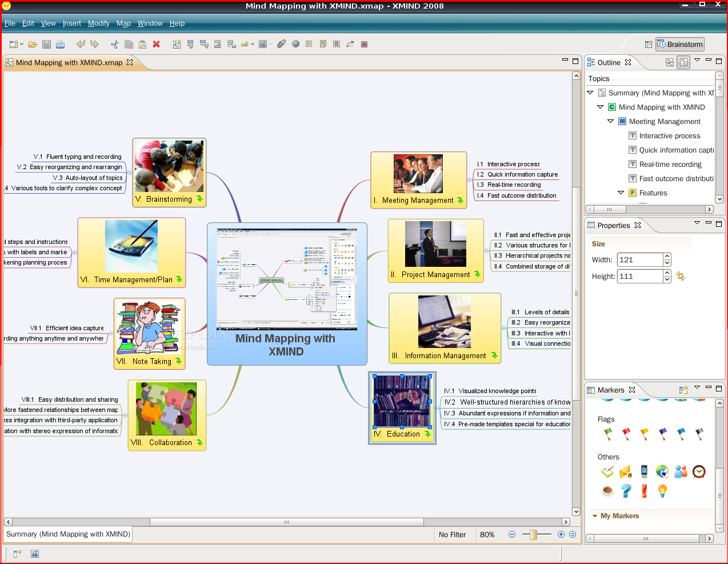Toggle the outline current-sheet view button
Image resolution: width=728 pixels, height=564 pixels.
pyautogui.click(x=683, y=62)
